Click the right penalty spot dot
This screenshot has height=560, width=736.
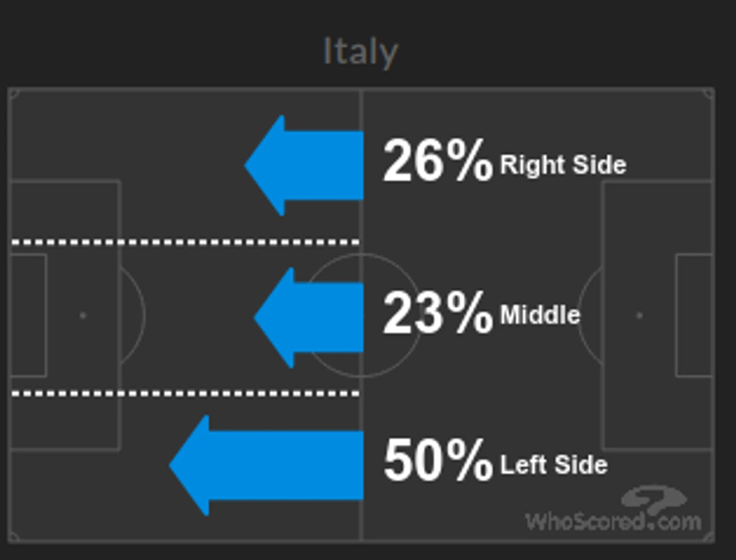639,316
